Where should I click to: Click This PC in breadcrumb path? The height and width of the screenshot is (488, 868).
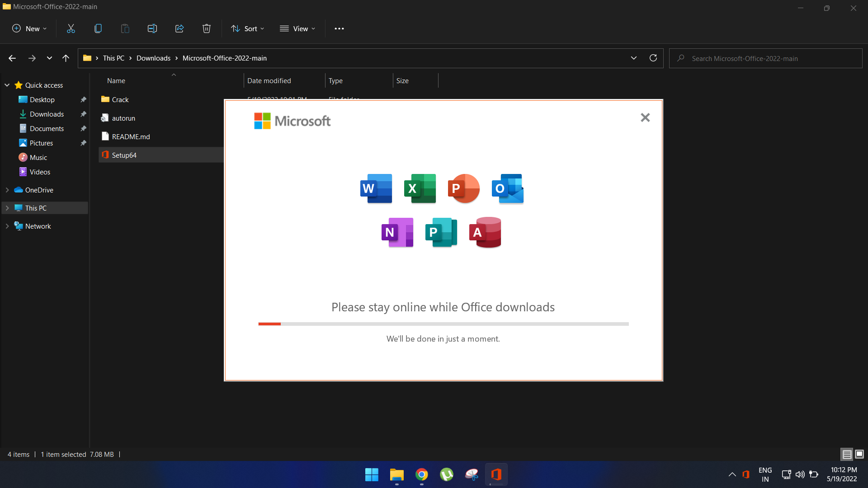point(113,58)
